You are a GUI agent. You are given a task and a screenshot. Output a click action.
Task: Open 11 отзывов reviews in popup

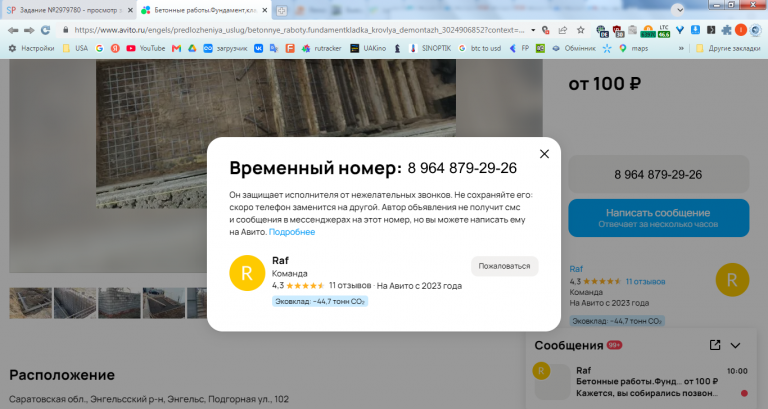350,286
